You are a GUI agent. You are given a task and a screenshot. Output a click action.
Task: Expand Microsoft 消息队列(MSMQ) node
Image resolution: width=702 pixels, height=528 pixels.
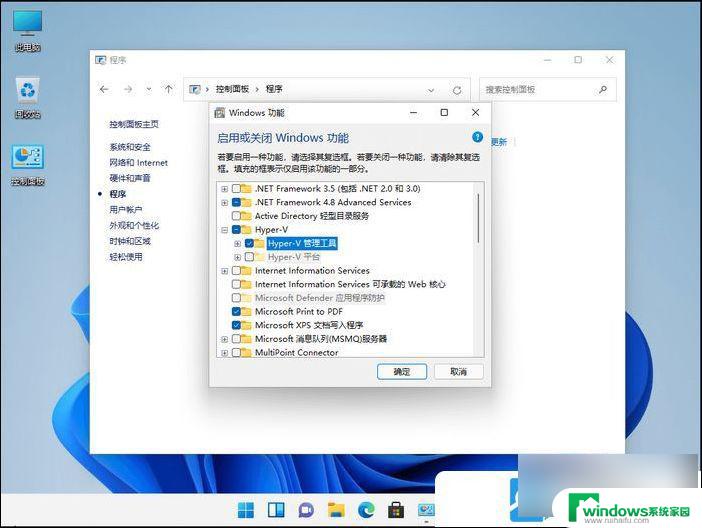pyautogui.click(x=225, y=339)
